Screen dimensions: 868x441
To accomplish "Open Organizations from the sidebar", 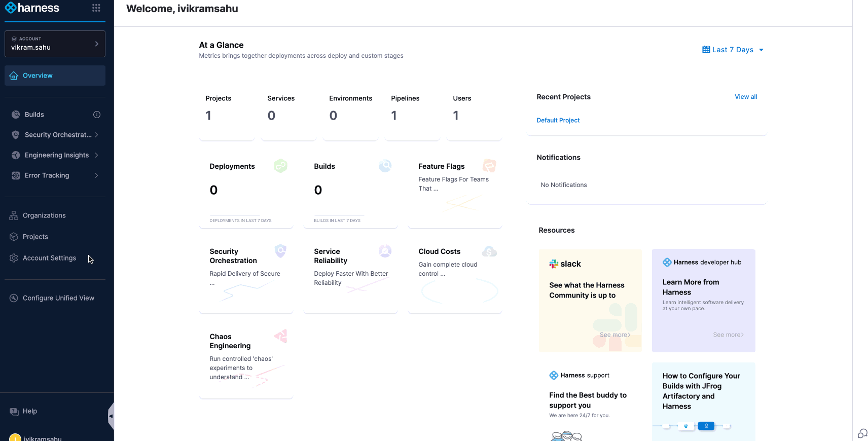I will (x=44, y=215).
